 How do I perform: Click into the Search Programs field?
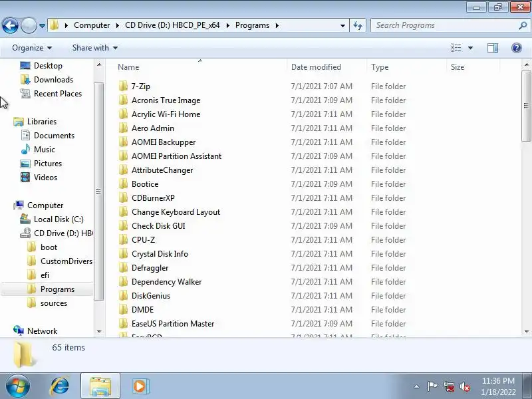pyautogui.click(x=444, y=25)
